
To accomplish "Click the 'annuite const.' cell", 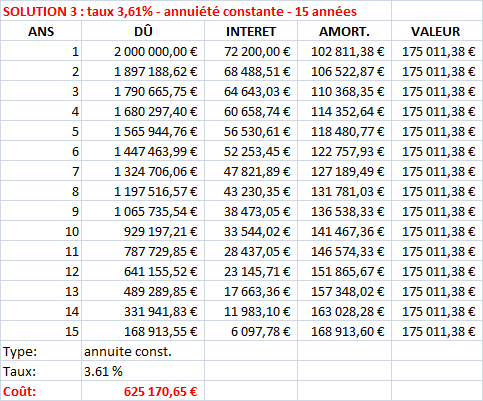I will 143,351.
